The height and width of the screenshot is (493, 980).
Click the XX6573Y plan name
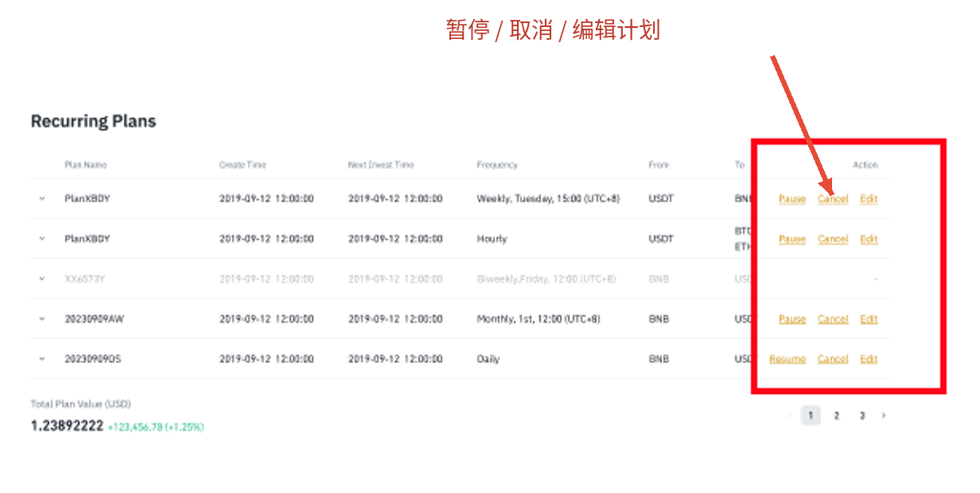(86, 278)
